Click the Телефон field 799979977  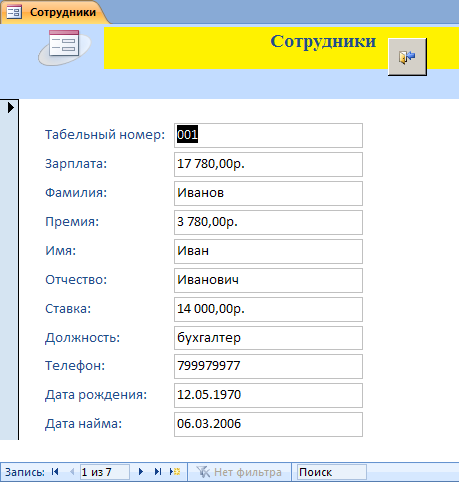point(268,366)
